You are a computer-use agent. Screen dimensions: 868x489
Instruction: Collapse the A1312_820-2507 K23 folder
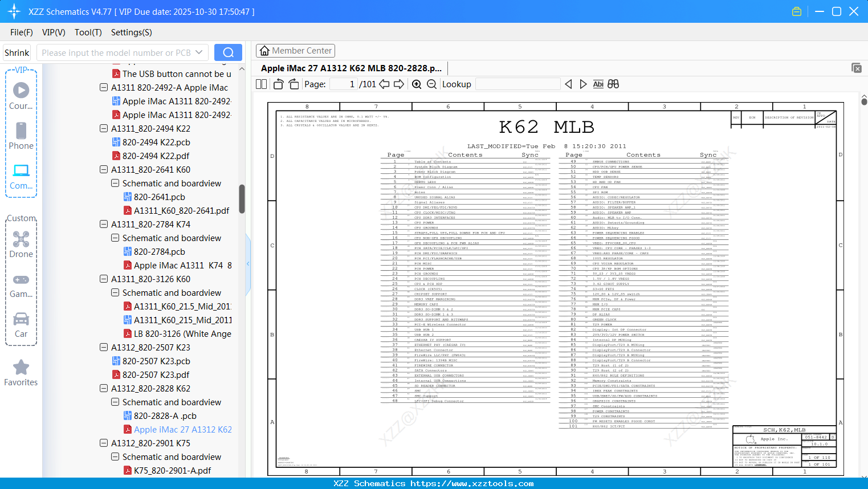[x=104, y=348]
